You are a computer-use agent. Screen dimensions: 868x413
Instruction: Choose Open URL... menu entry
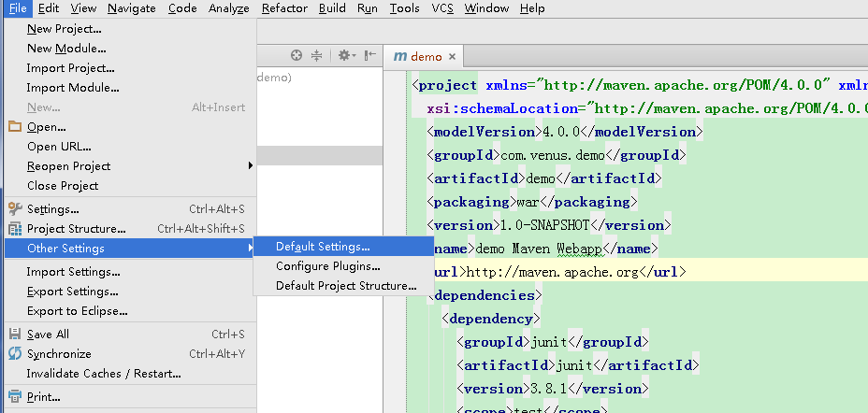tap(131, 147)
